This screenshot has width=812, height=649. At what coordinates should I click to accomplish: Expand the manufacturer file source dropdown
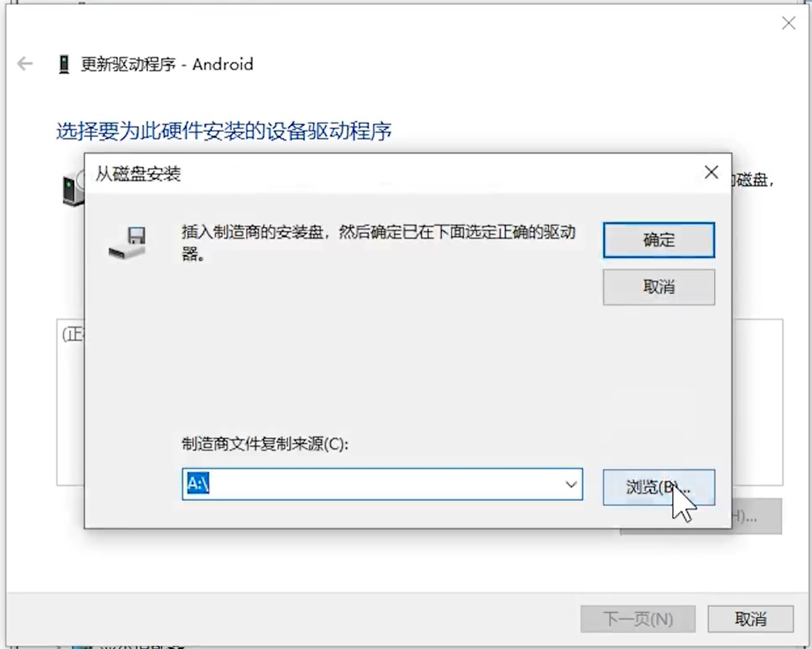(x=571, y=484)
